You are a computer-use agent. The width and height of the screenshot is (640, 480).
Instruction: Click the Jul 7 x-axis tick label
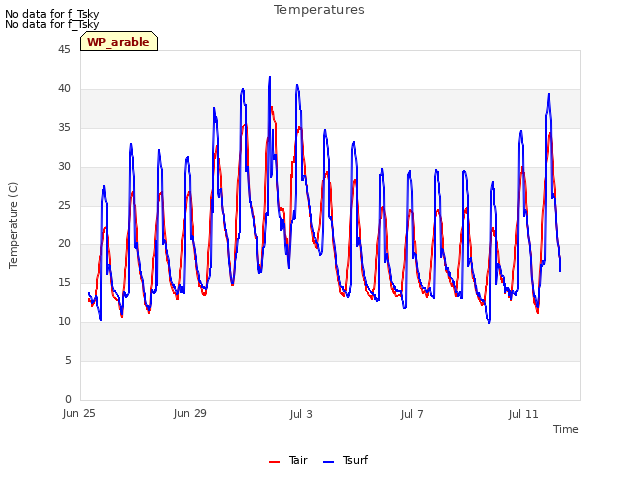[412, 414]
